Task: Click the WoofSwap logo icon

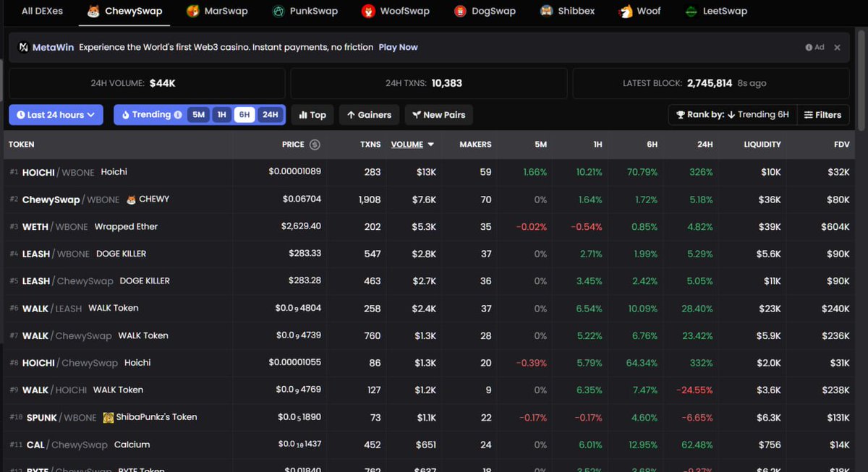Action: coord(369,12)
